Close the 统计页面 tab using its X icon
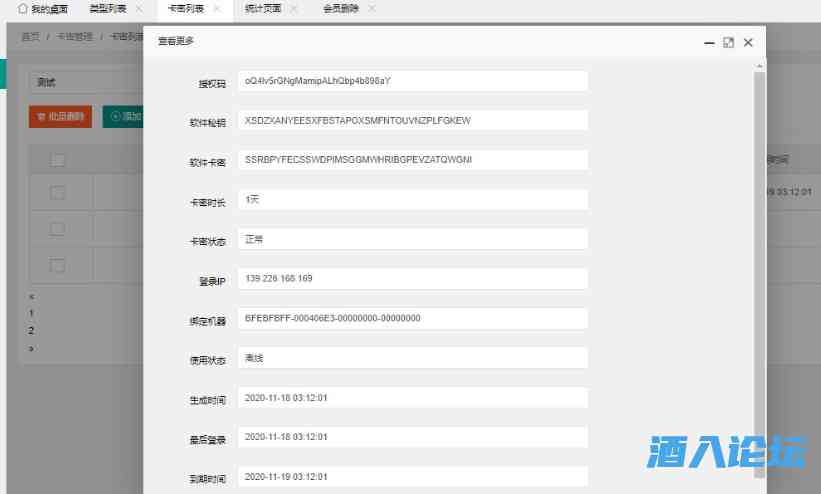The height and width of the screenshot is (494, 821). tap(294, 8)
